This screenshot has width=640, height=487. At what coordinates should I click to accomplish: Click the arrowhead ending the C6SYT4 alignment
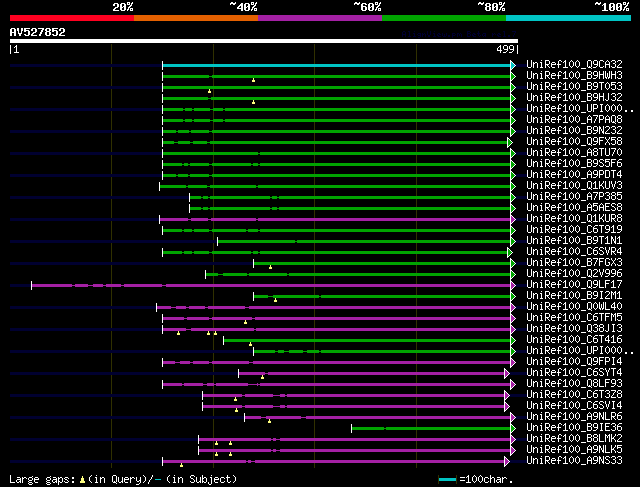(507, 374)
